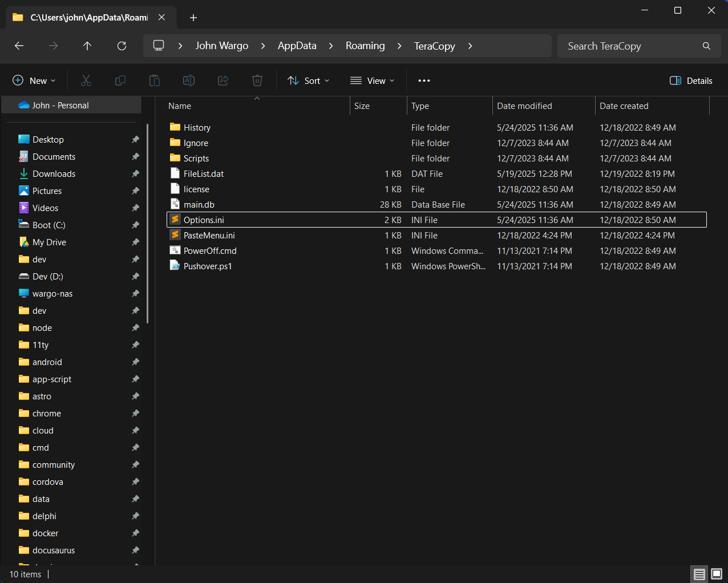Screen dimensions: 728x583
Task: Click inside the Search TeraCopy field
Action: (628, 46)
